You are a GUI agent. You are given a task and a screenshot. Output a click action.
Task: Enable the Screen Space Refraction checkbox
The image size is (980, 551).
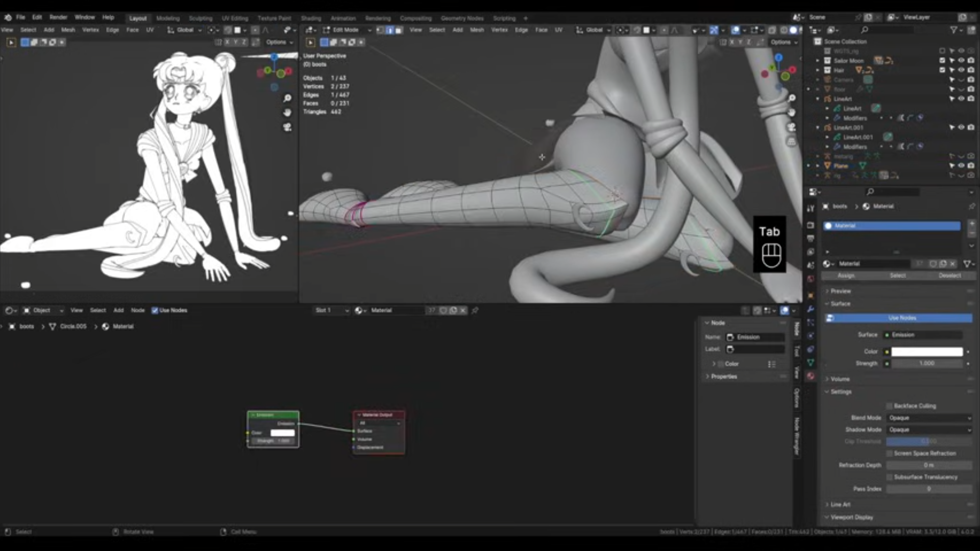point(890,453)
